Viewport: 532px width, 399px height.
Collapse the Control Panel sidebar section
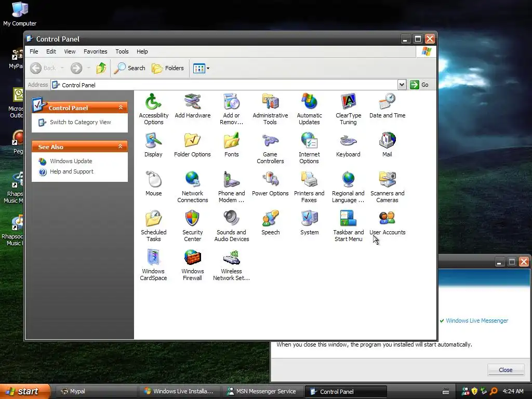coord(121,108)
